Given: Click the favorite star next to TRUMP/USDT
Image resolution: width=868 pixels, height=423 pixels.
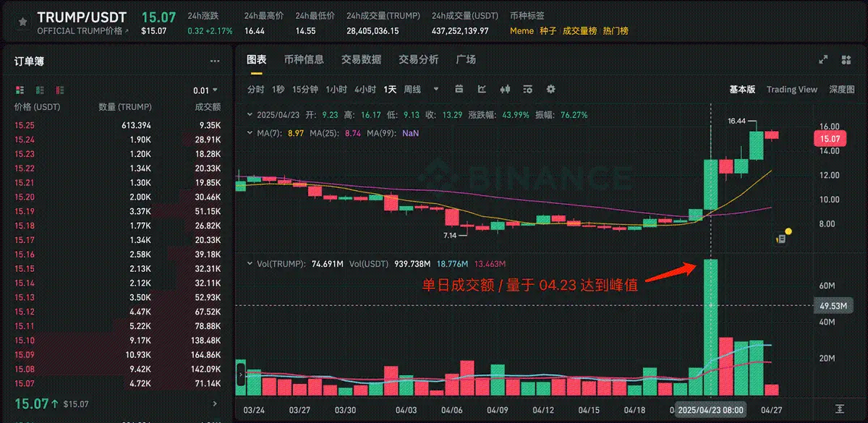Looking at the screenshot, I should tap(23, 22).
